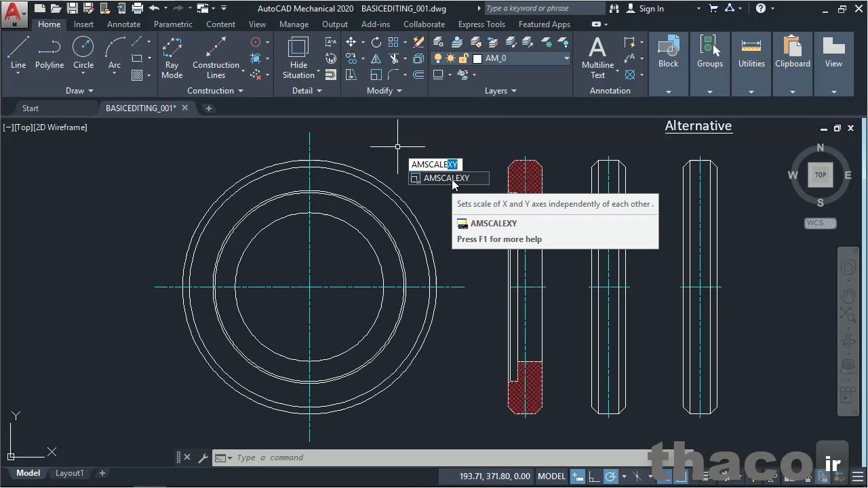
Task: Select the Move tool in Modify panel
Action: 351,42
